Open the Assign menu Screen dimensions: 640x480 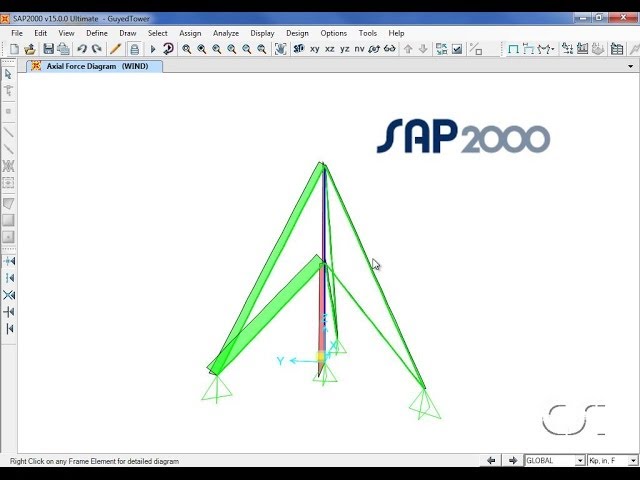(190, 33)
